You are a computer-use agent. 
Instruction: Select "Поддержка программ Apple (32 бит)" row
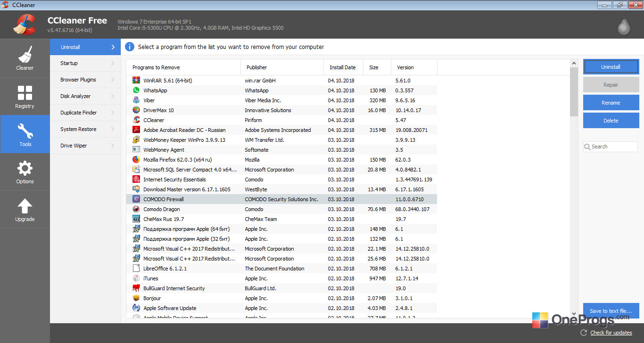(281, 239)
